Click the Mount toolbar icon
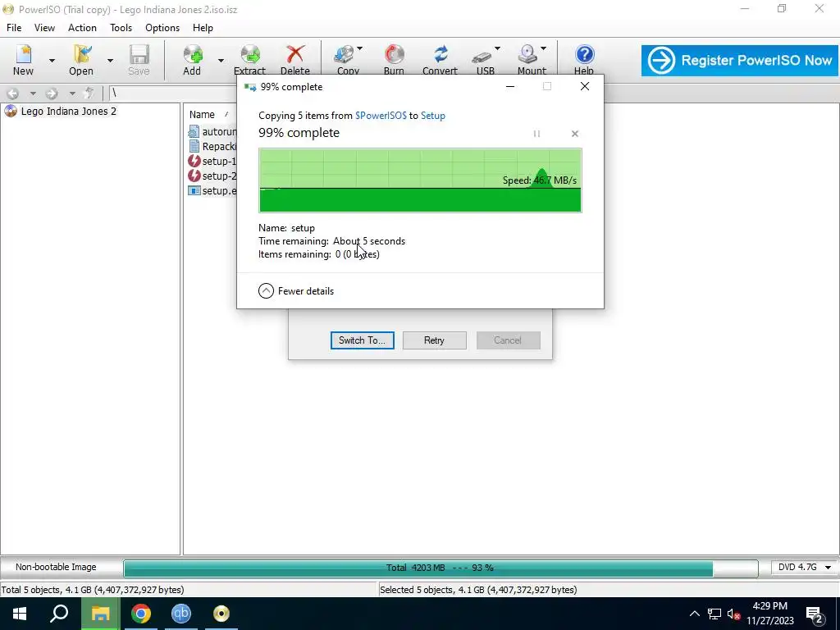Image resolution: width=840 pixels, height=630 pixels. coord(529,59)
